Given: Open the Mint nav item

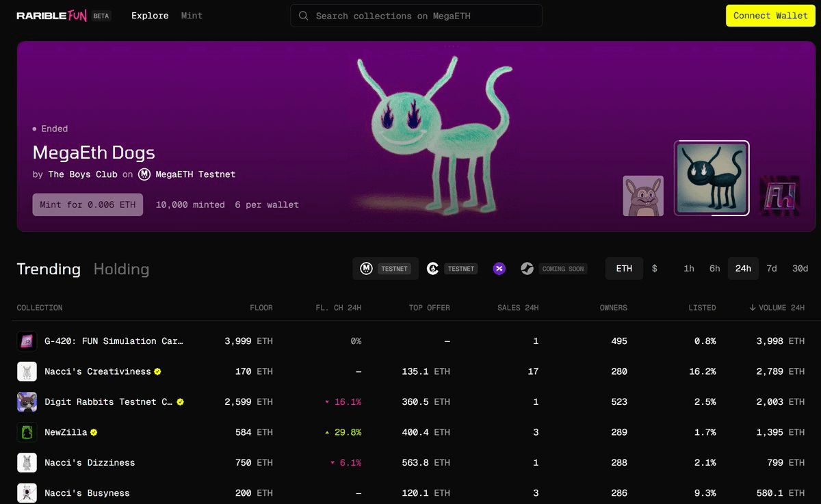Looking at the screenshot, I should (192, 16).
